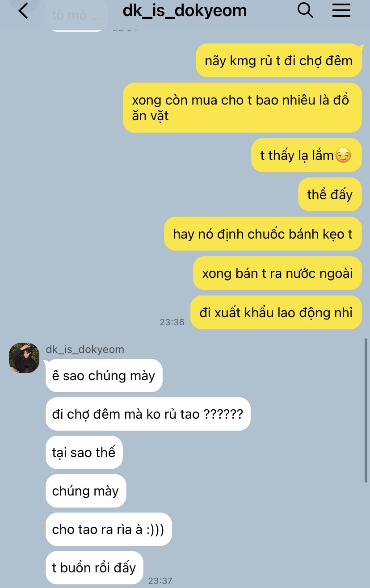Select "đi chợ đêm mà ko rủ tao ??????"
This screenshot has width=370, height=588.
(148, 414)
